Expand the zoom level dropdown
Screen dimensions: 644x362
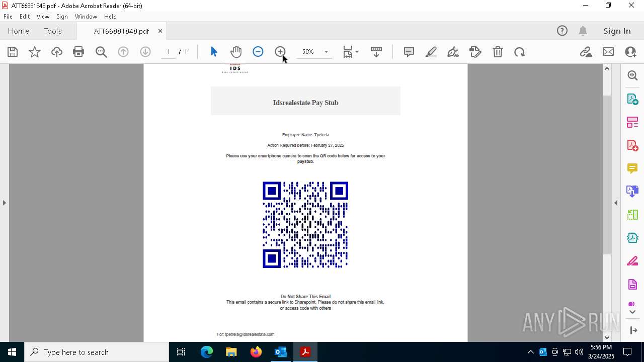pos(326,52)
